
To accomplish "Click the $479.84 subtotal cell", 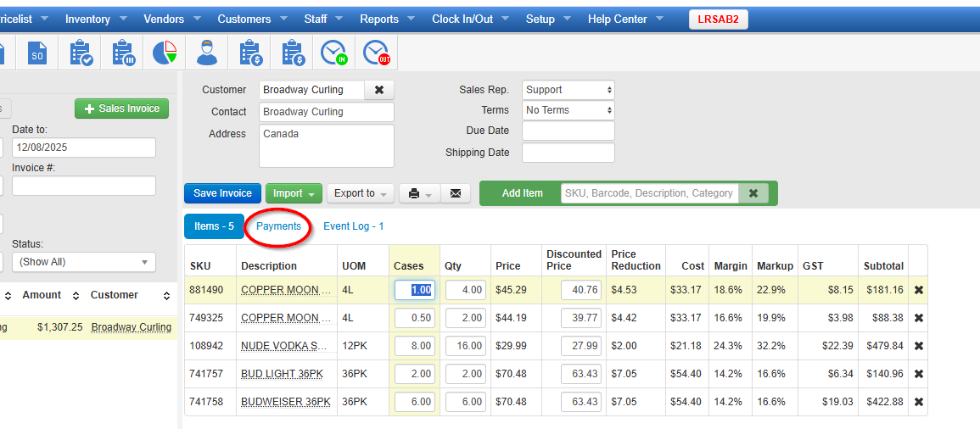I will 884,346.
